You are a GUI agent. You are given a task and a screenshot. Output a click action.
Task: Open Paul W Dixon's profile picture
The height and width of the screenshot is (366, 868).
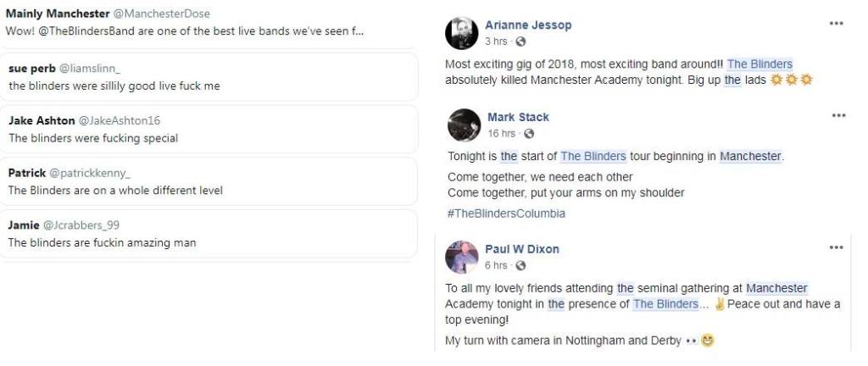(x=463, y=256)
